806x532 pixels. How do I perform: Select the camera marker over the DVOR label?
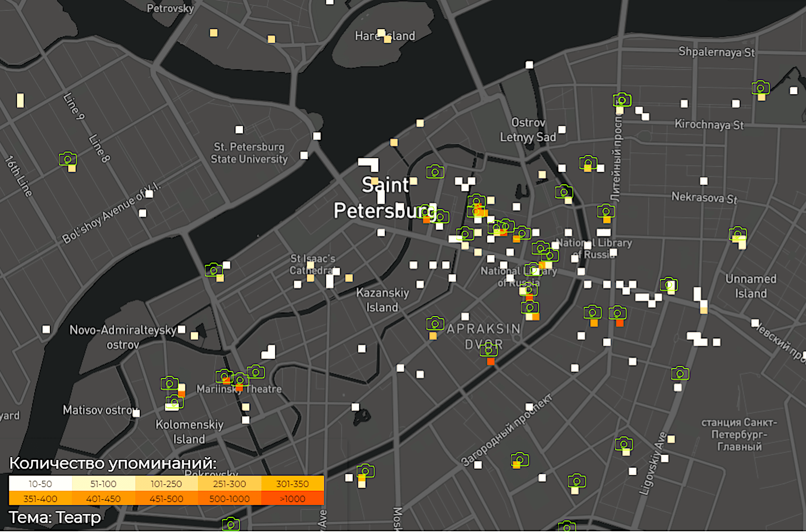[x=488, y=349]
